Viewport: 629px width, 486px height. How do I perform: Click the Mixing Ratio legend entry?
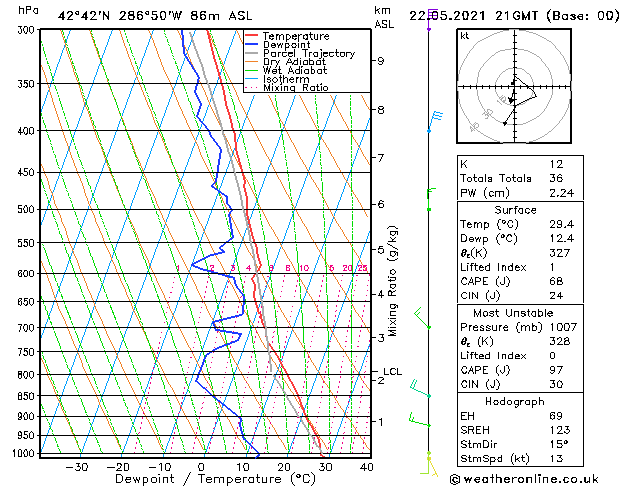287,87
